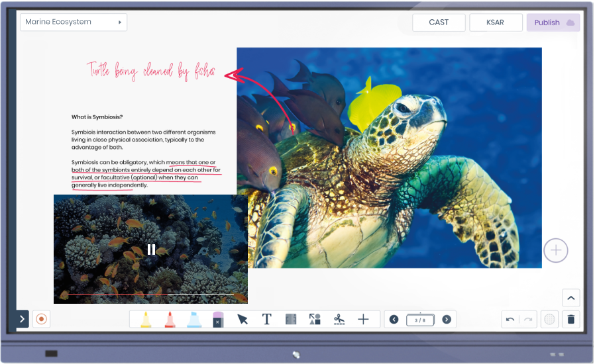Open the ruler measurement tool
Image resolution: width=599 pixels, height=364 pixels.
click(290, 320)
